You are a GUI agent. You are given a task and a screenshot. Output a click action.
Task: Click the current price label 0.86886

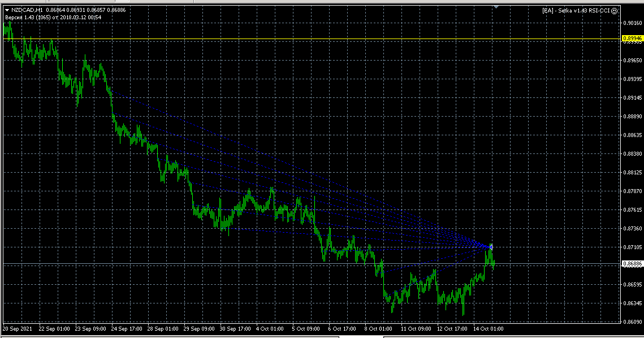click(x=633, y=264)
